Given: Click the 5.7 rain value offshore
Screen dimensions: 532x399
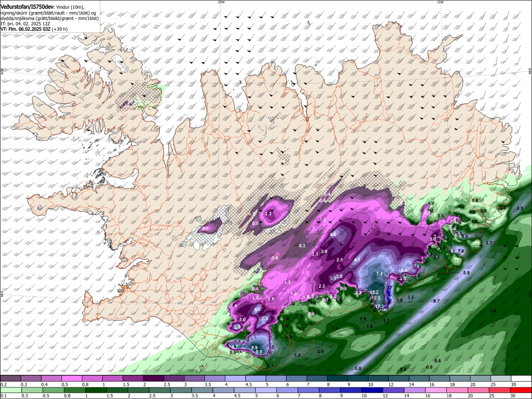Looking at the screenshot, I should coord(436,301).
